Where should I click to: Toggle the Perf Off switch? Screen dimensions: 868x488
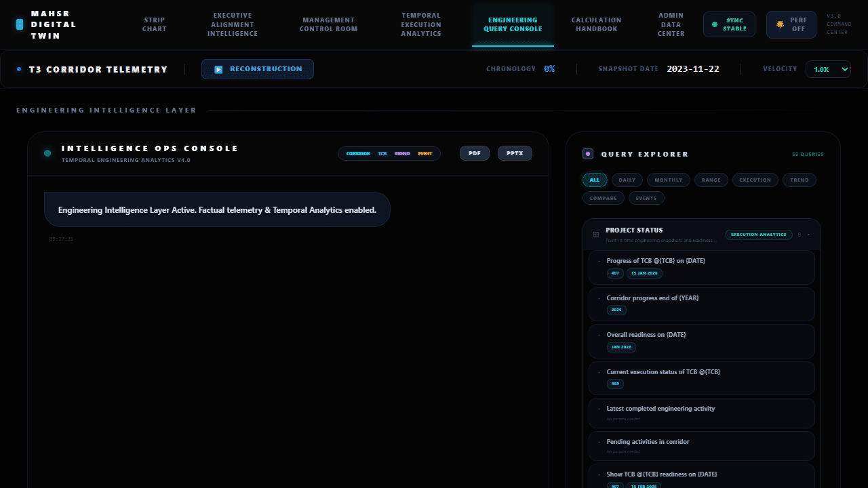coord(791,24)
